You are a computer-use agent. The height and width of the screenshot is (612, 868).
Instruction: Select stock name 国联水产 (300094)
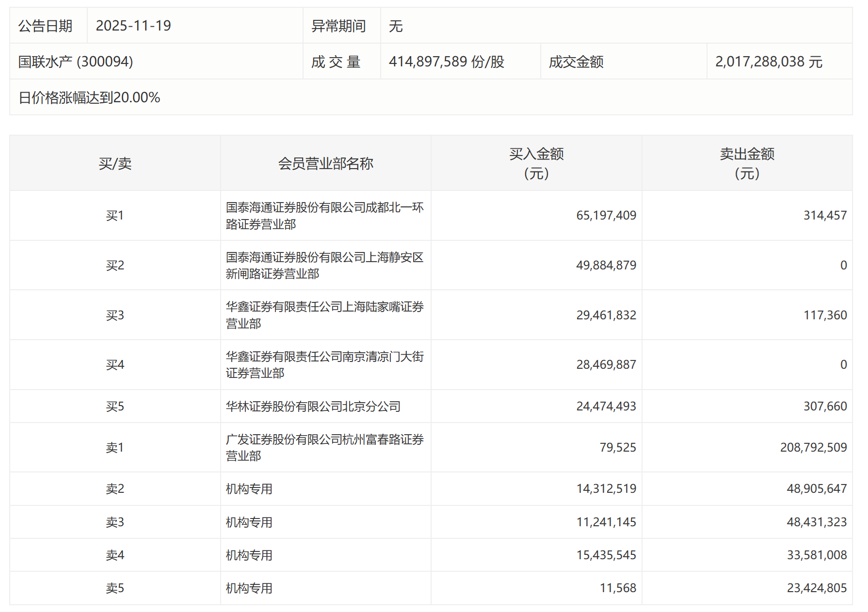pos(76,62)
